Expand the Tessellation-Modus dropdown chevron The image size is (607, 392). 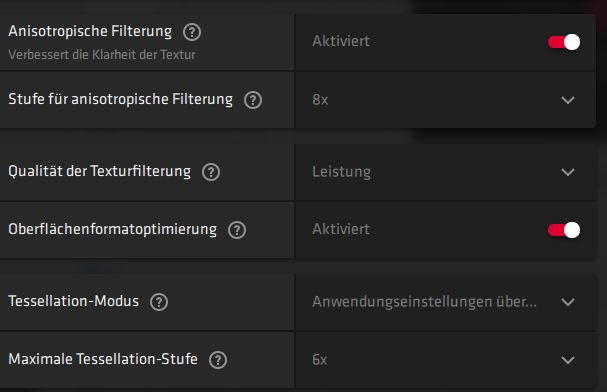[x=568, y=302]
